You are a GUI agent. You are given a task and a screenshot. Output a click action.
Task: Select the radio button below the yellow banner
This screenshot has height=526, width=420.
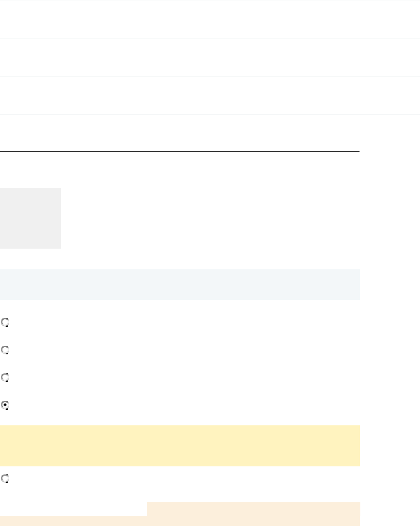point(5,479)
